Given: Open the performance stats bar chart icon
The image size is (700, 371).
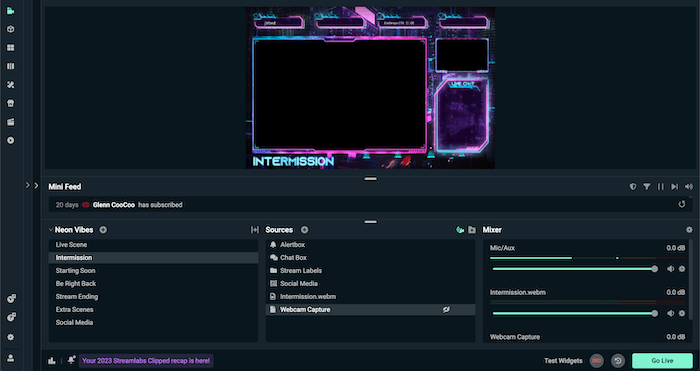Looking at the screenshot, I should click(x=52, y=361).
